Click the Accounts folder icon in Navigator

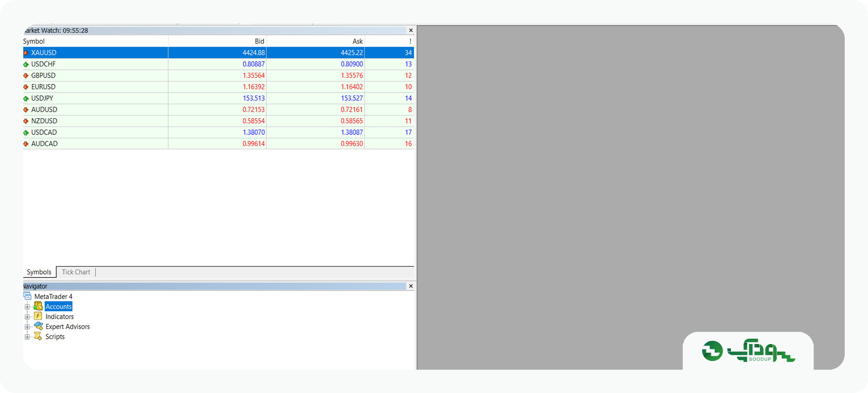[38, 306]
